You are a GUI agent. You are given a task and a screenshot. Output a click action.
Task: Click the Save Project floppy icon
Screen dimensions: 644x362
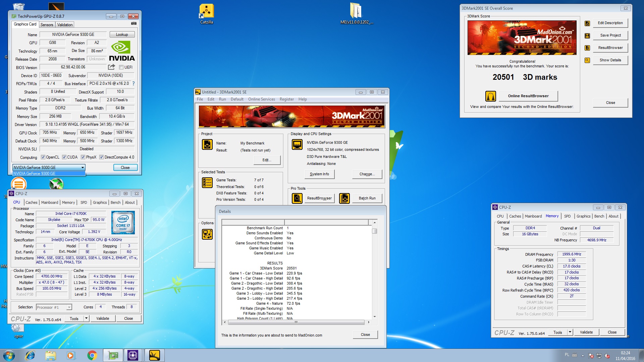click(587, 36)
